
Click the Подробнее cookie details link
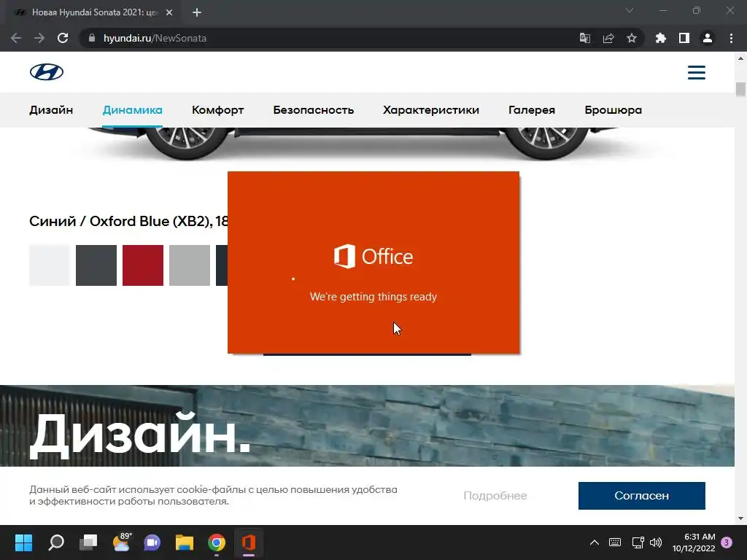(495, 496)
